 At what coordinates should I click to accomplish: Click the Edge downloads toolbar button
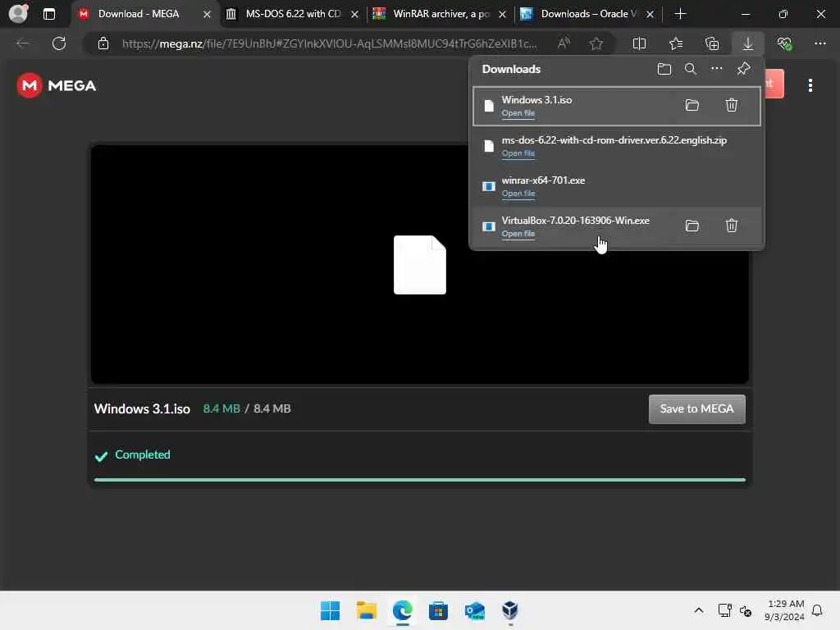coord(748,43)
